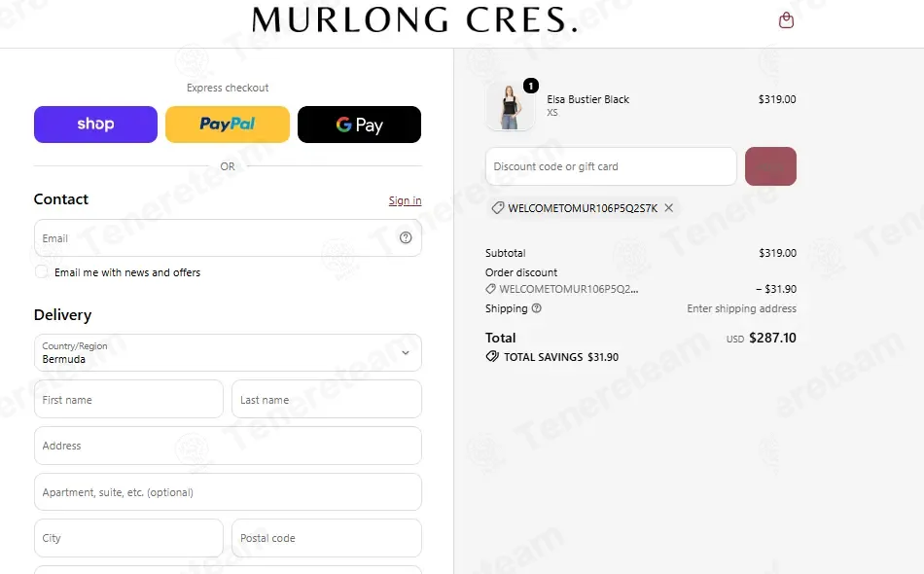Click the email help question mark icon
The image size is (924, 574).
[406, 237]
